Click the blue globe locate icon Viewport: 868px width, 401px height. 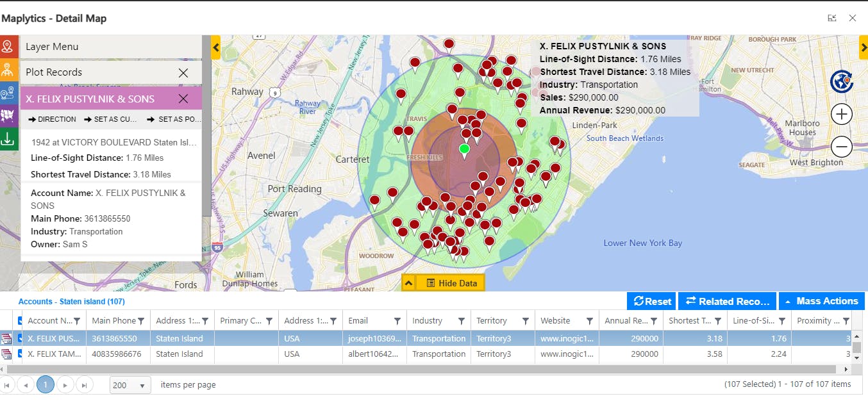pyautogui.click(x=841, y=82)
